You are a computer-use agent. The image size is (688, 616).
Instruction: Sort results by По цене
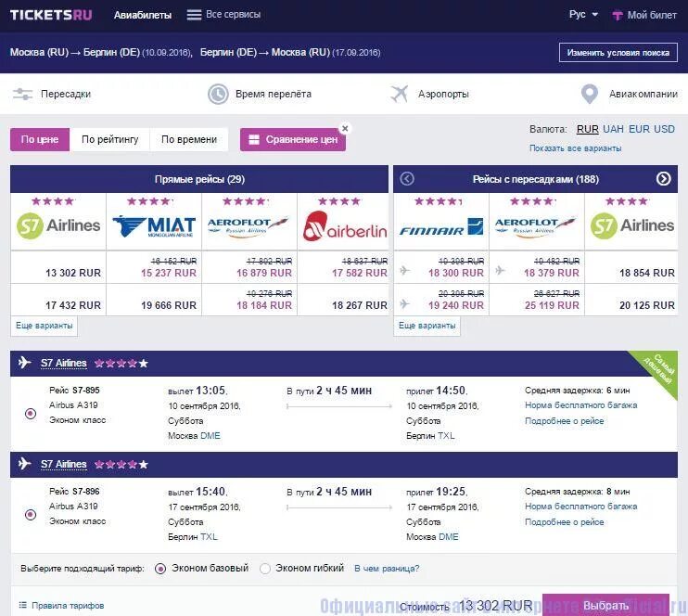(x=40, y=140)
